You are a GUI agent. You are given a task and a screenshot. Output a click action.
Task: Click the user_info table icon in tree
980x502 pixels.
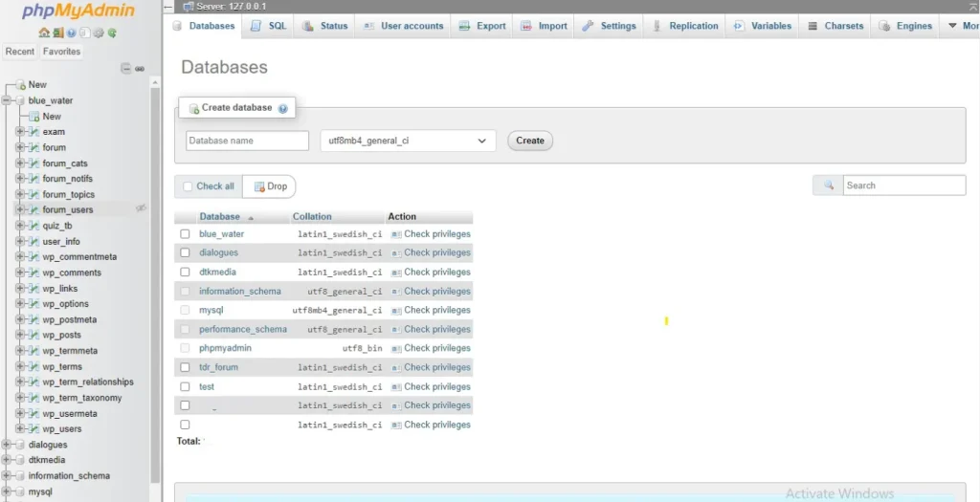pos(34,241)
